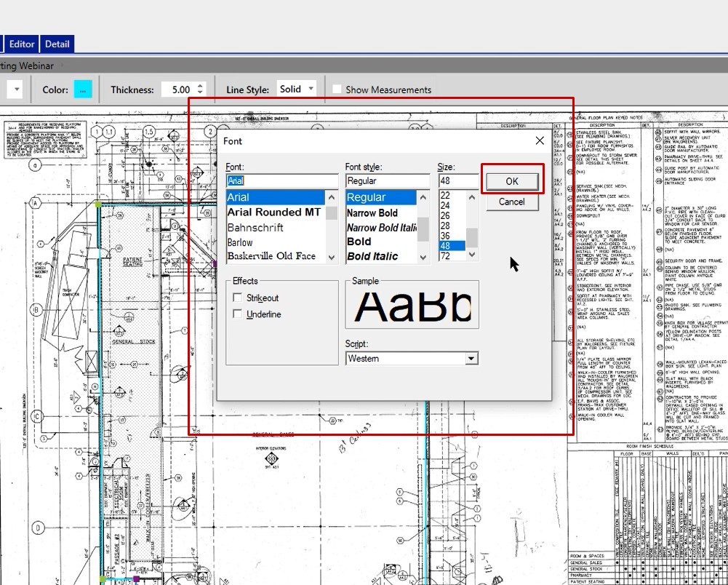
Task: Choose Baskerville Old Face font
Action: (x=271, y=256)
